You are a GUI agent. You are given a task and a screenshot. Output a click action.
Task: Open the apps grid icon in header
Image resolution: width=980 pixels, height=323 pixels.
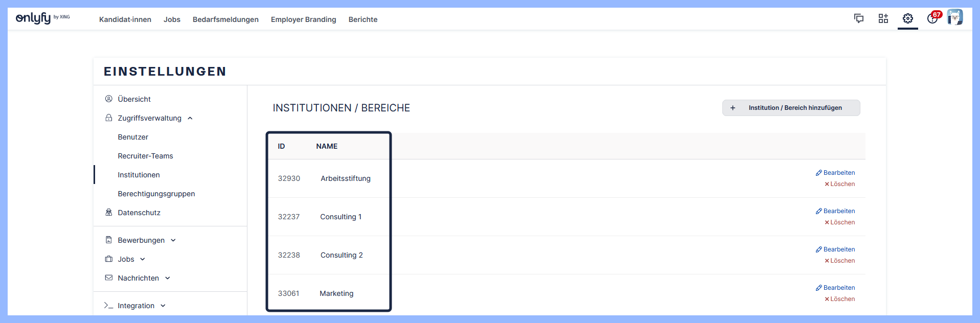pos(883,19)
